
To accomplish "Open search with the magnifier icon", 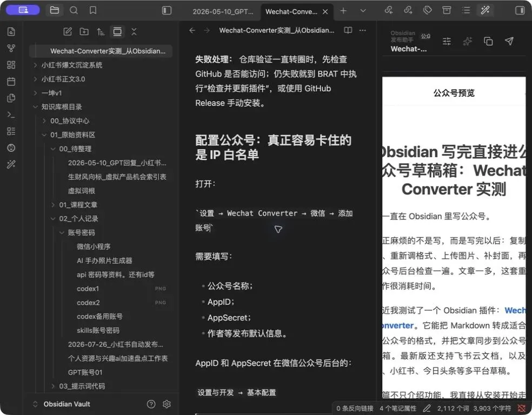I will pos(74,10).
